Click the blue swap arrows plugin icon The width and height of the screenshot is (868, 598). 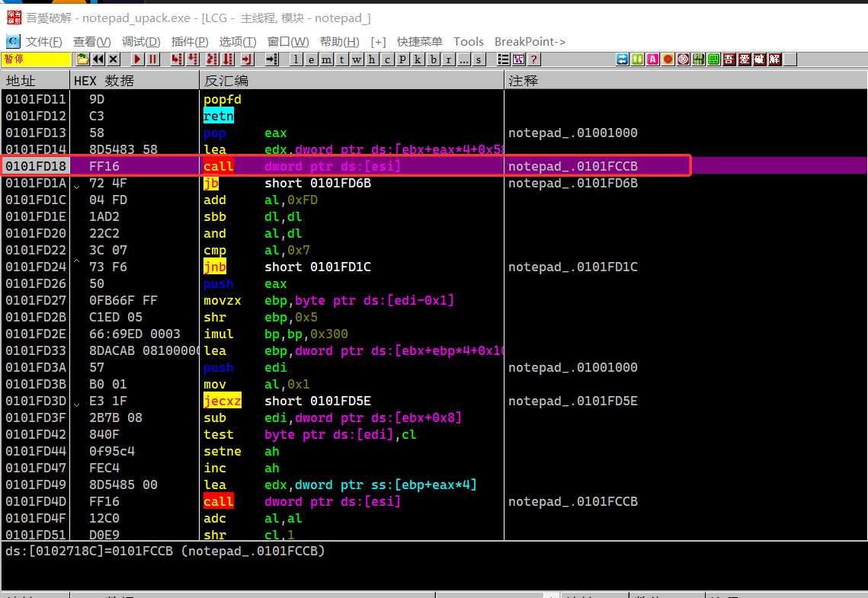623,59
